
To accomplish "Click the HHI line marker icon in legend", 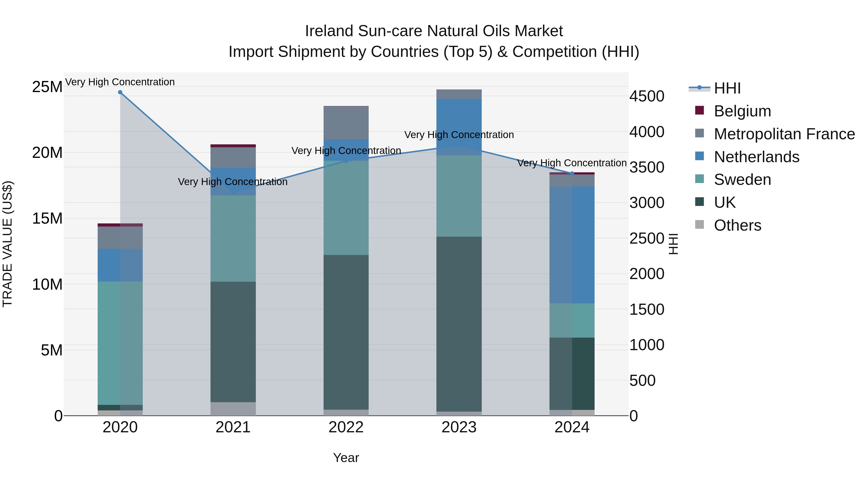I will [699, 88].
